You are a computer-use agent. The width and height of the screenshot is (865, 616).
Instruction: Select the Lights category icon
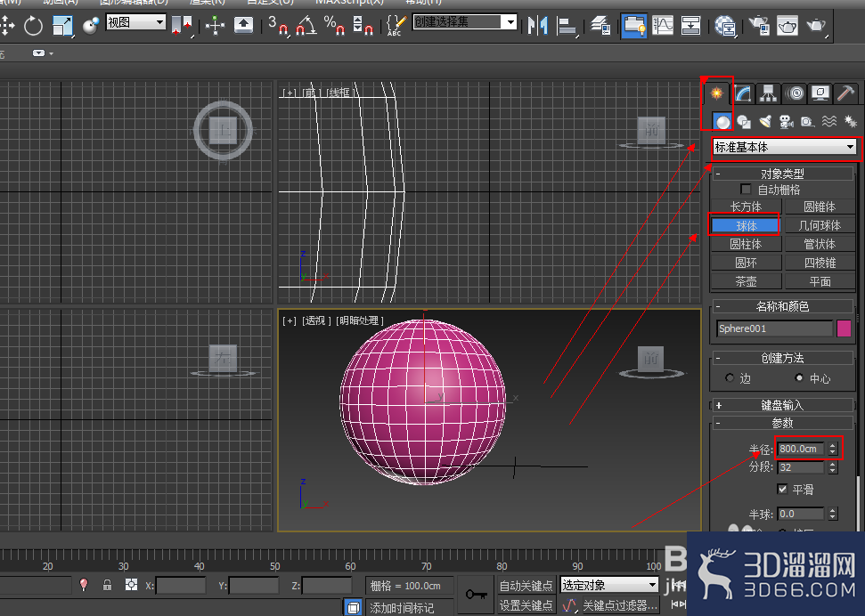coord(764,122)
